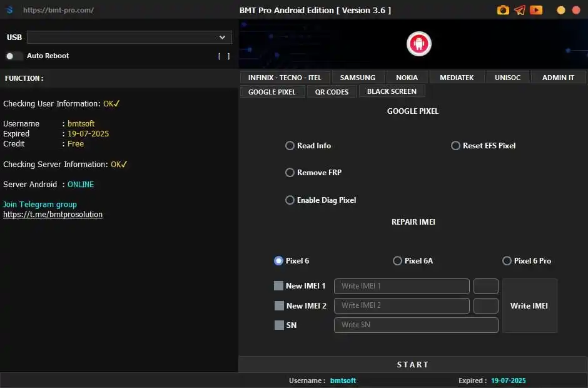The width and height of the screenshot is (588, 388).
Task: Switch to the MEDIATEK tab
Action: tap(457, 78)
